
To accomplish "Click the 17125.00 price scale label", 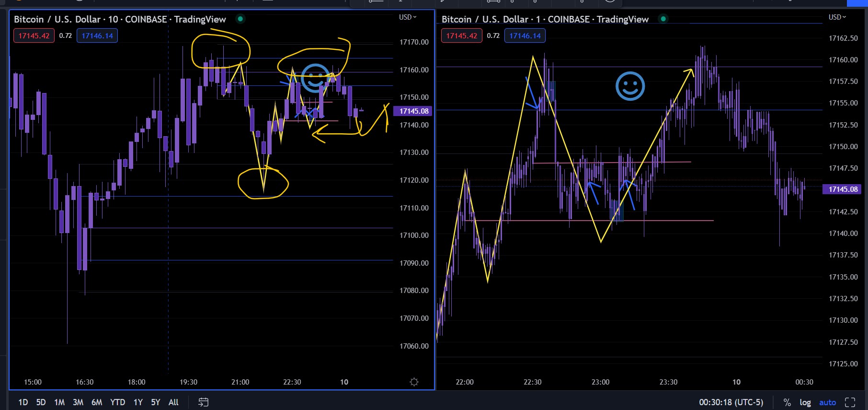I will tap(844, 364).
